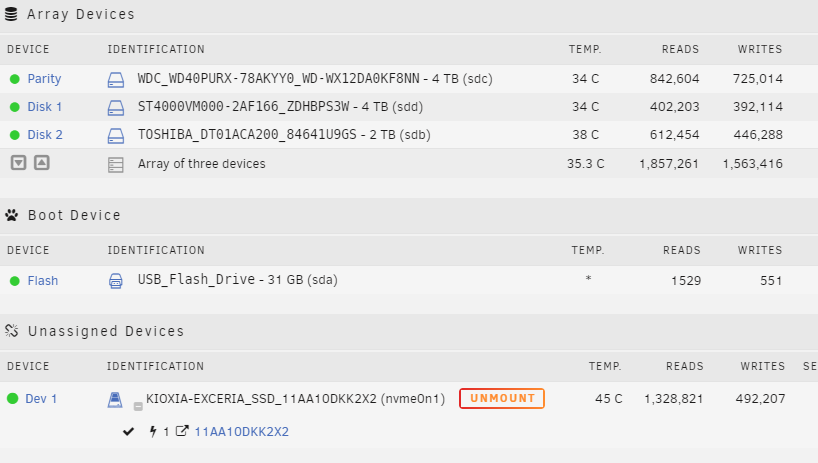Click the array summary icon
This screenshot has height=463, width=818.
(x=115, y=164)
